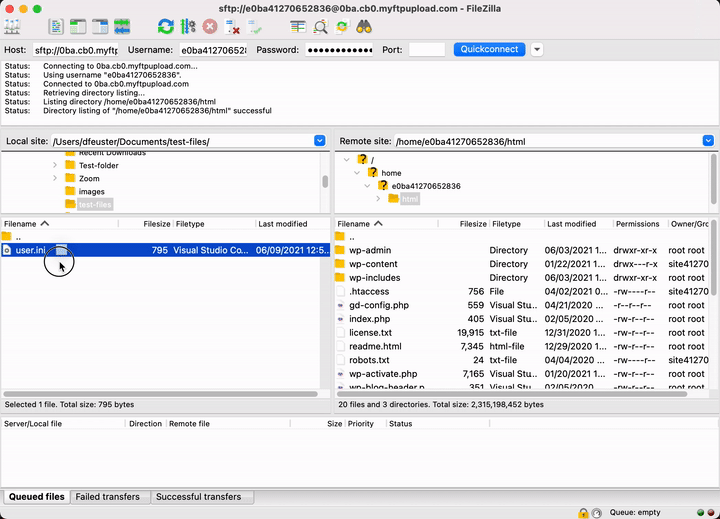This screenshot has height=519, width=720.
Task: Click the disconnect from server icon
Action: [232, 27]
